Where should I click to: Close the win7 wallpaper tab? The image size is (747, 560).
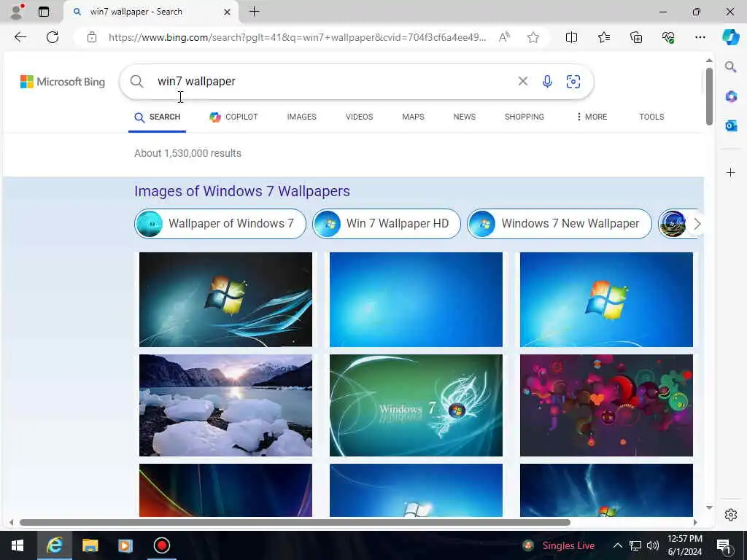click(x=228, y=12)
